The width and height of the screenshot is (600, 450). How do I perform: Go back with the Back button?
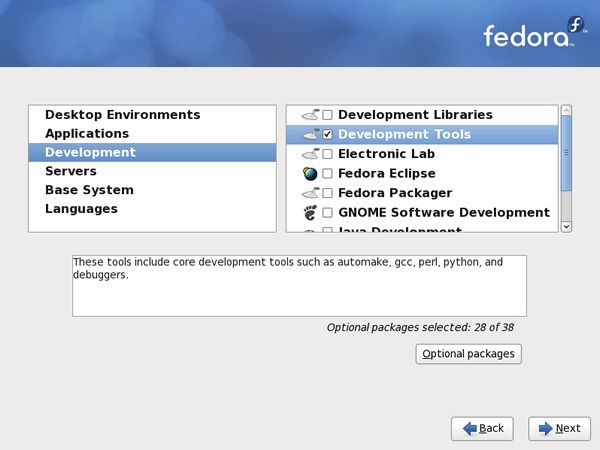482,428
